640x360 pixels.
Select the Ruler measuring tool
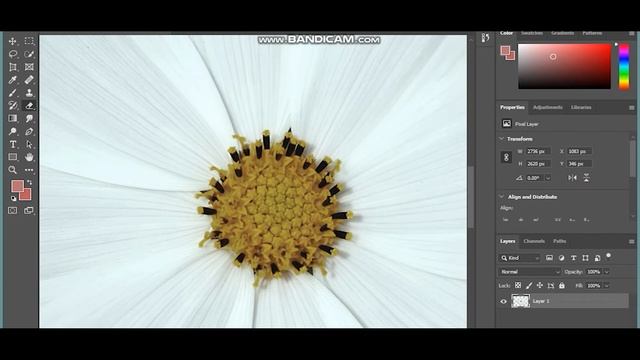coord(29,80)
